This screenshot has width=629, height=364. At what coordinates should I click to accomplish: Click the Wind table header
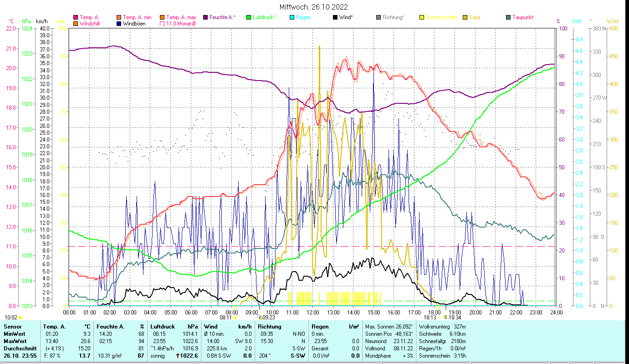pos(211,327)
